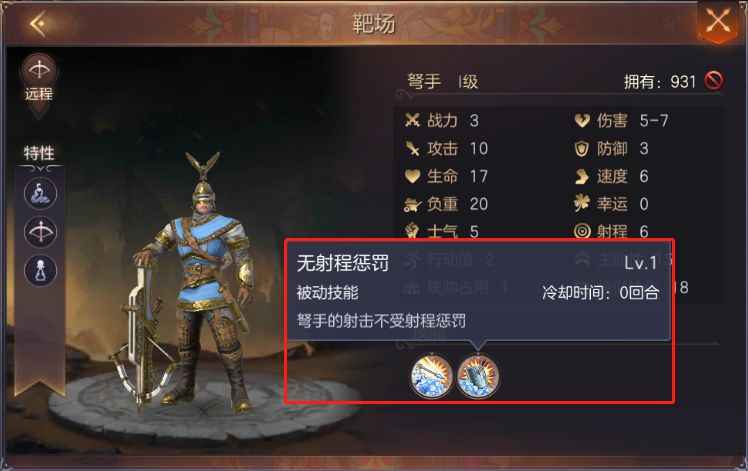The height and width of the screenshot is (471, 748).
Task: Click the 弩手 I级 unit title
Action: pyautogui.click(x=442, y=82)
